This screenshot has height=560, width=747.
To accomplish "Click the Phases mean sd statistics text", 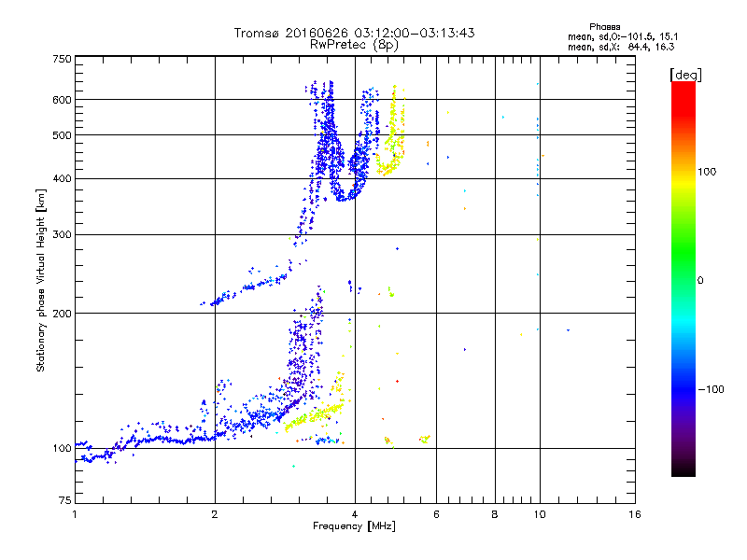I will [622, 37].
